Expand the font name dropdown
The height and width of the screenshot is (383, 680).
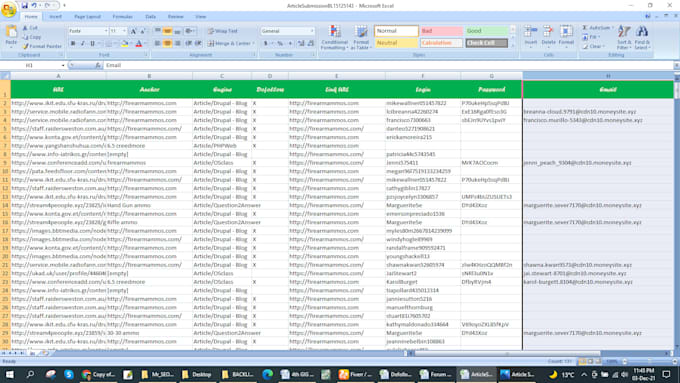coord(106,31)
